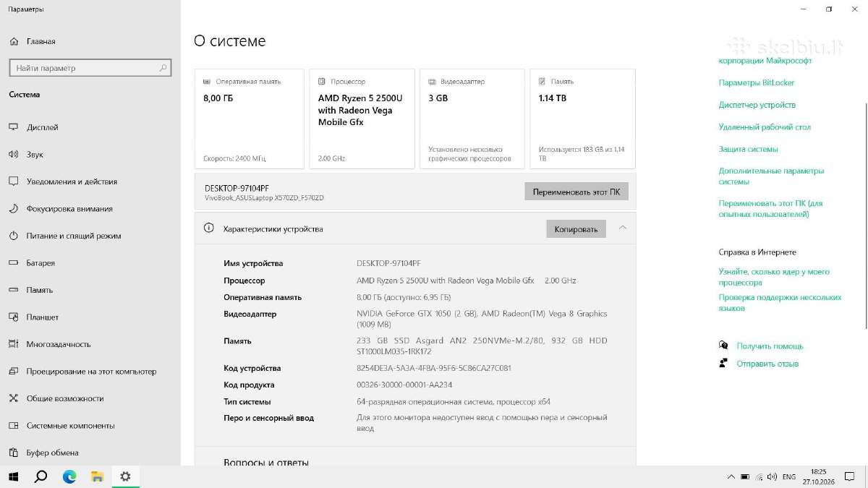The image size is (868, 488).
Task: Click device code 8254DE3A value text
Action: 434,368
